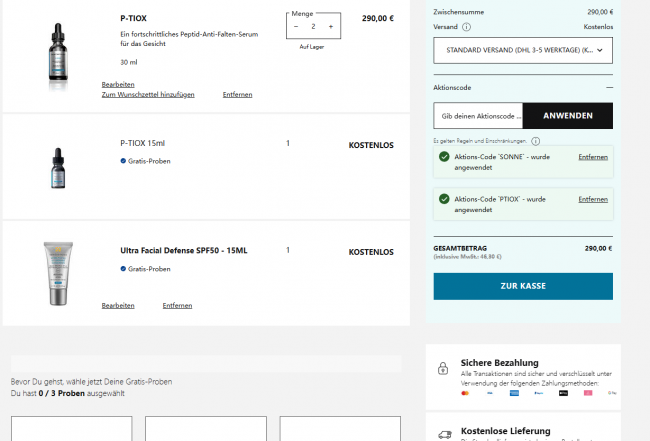Click the American Express payment icon
The height and width of the screenshot is (441, 650).
pyautogui.click(x=514, y=393)
